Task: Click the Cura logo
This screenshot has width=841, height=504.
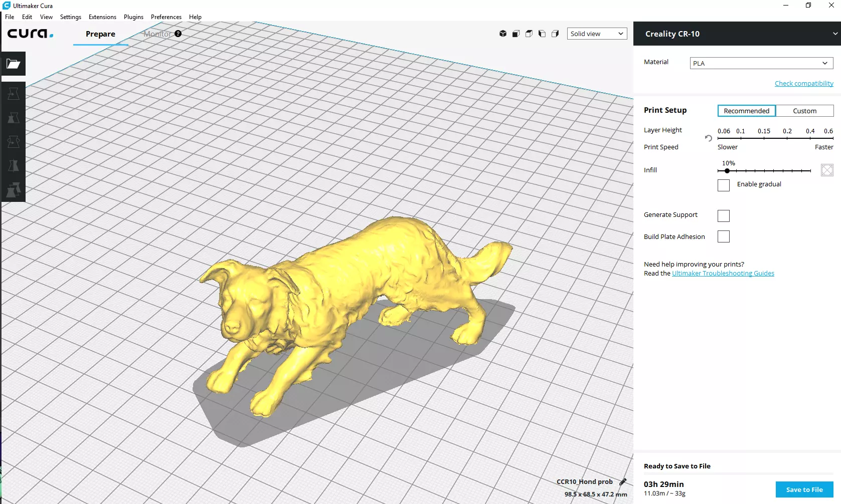Action: (30, 34)
